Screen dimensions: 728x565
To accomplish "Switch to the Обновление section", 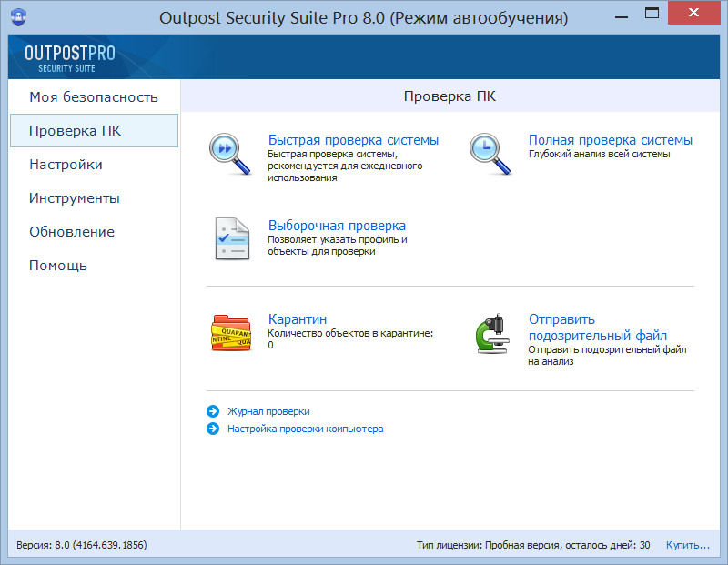I will 72,232.
